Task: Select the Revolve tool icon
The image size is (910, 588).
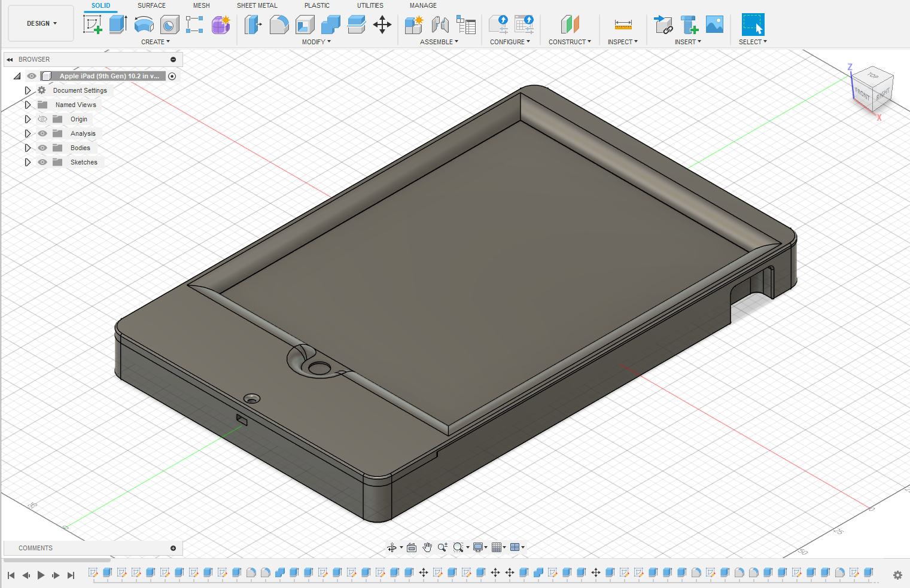Action: pyautogui.click(x=144, y=25)
